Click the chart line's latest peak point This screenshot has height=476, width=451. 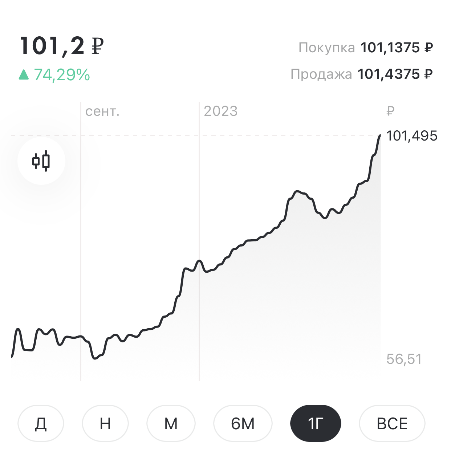pos(380,135)
